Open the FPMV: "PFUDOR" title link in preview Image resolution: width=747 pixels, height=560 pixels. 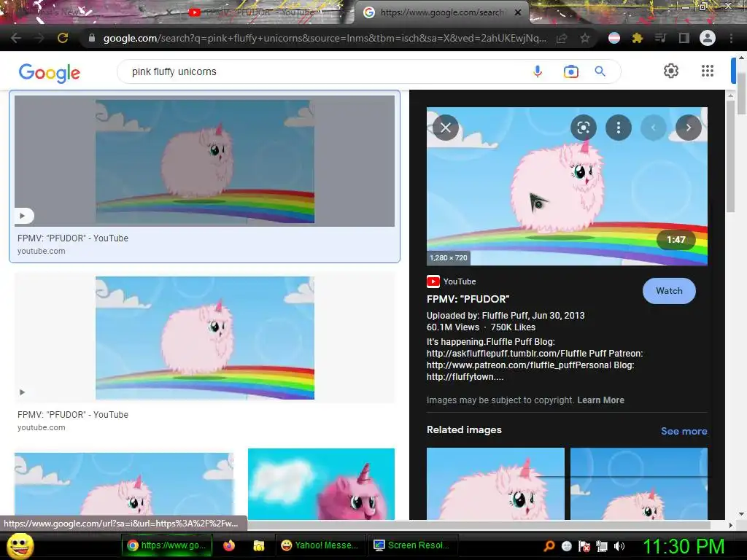[468, 299]
